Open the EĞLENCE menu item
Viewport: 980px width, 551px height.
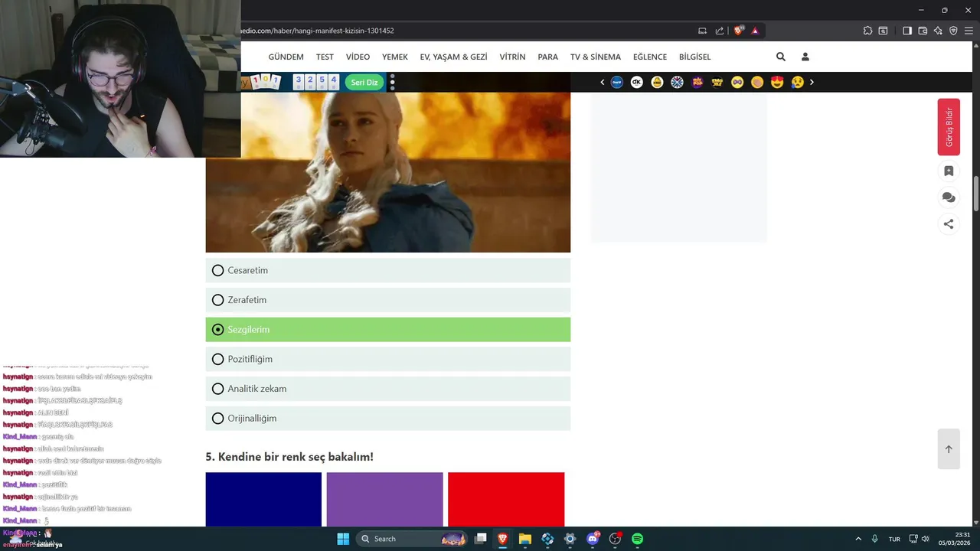(650, 57)
